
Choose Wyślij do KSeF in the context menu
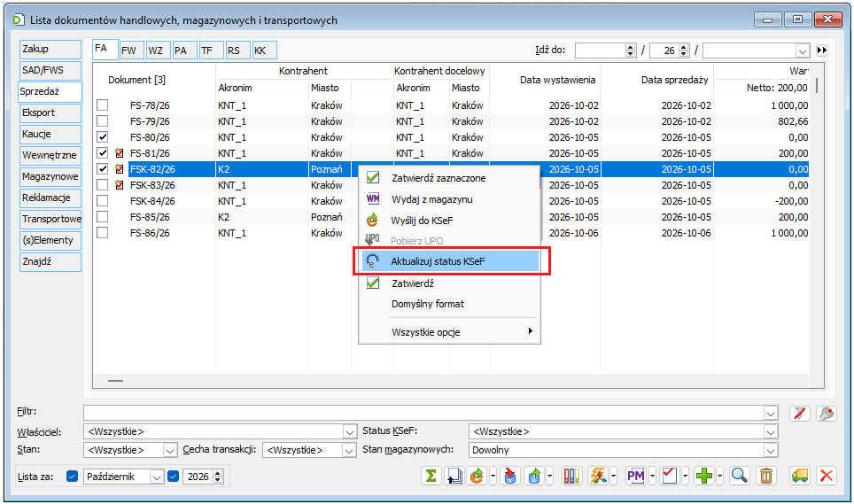(x=450, y=221)
